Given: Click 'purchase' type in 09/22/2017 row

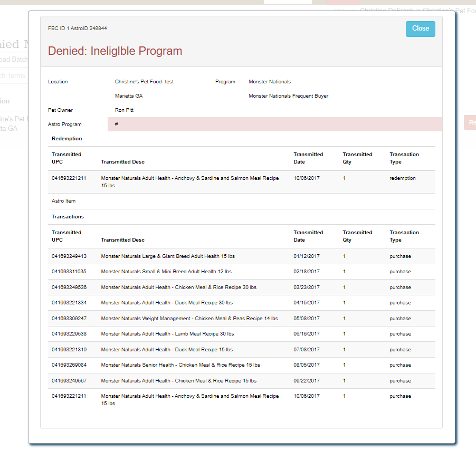Looking at the screenshot, I should pos(401,381).
